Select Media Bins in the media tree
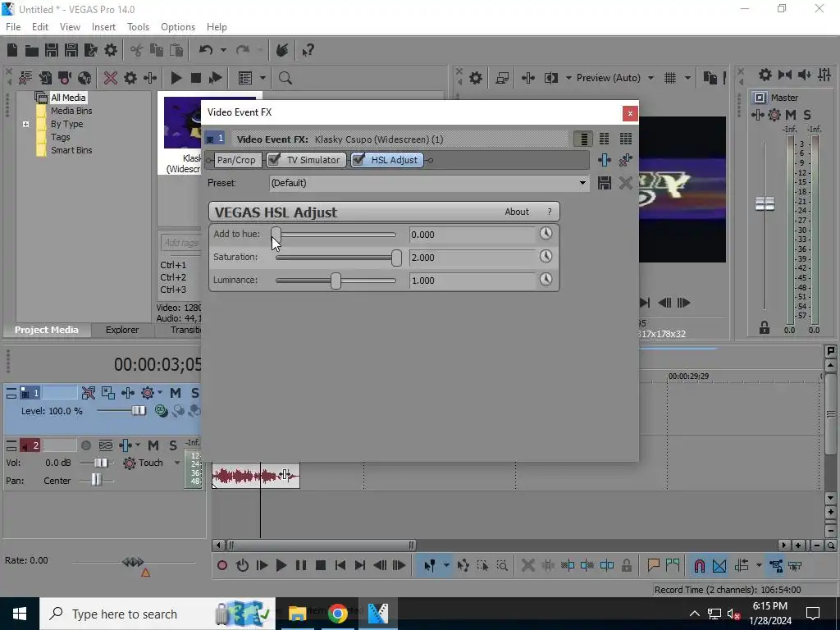The width and height of the screenshot is (840, 630). 71,111
